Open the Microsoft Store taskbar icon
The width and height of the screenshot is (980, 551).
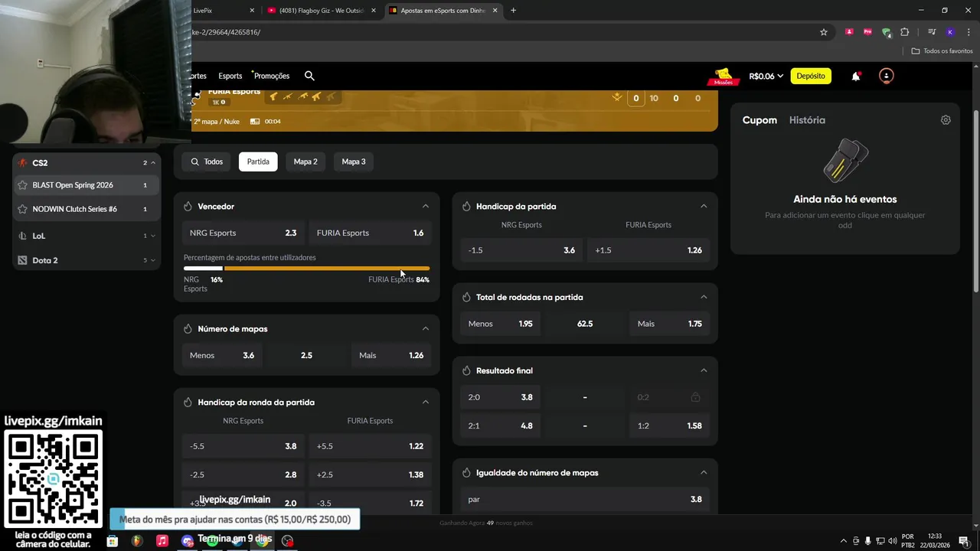113,540
